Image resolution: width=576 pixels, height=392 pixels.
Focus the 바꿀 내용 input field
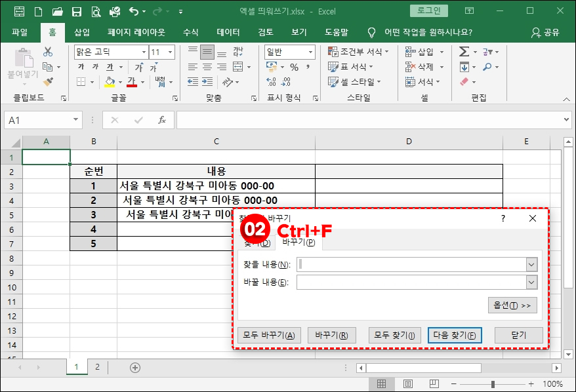pyautogui.click(x=412, y=283)
